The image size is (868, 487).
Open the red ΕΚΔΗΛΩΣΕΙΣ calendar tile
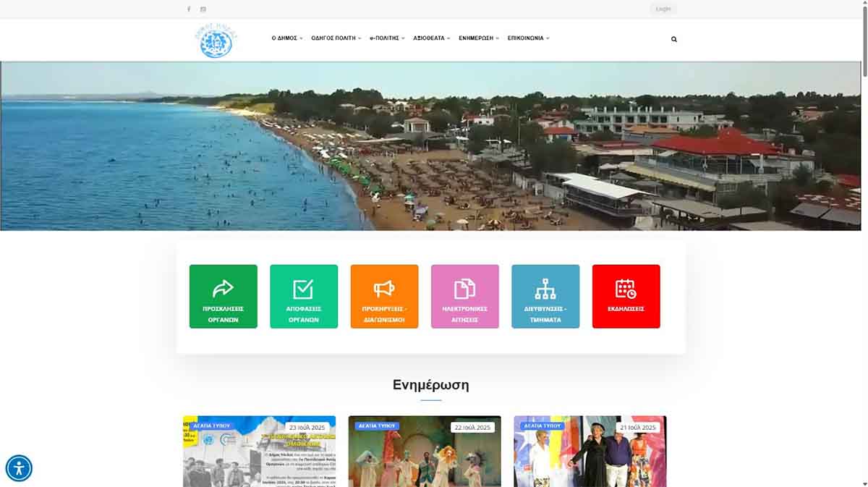pos(626,297)
